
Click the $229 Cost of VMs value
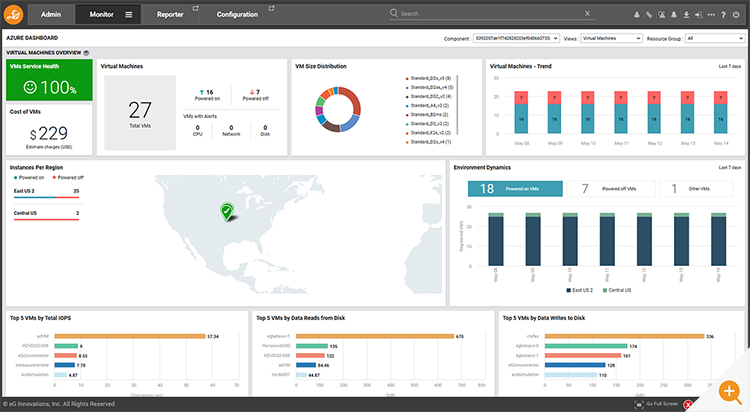48,133
